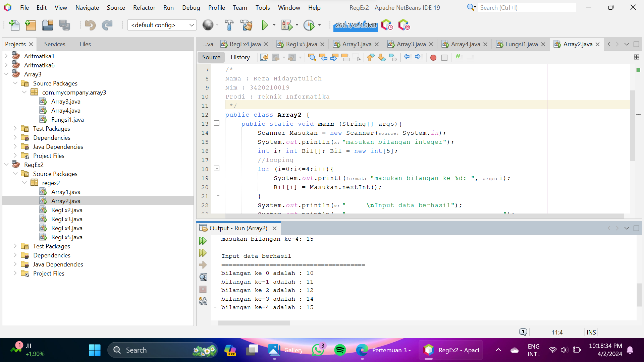Open the Refactor menu

click(x=144, y=7)
